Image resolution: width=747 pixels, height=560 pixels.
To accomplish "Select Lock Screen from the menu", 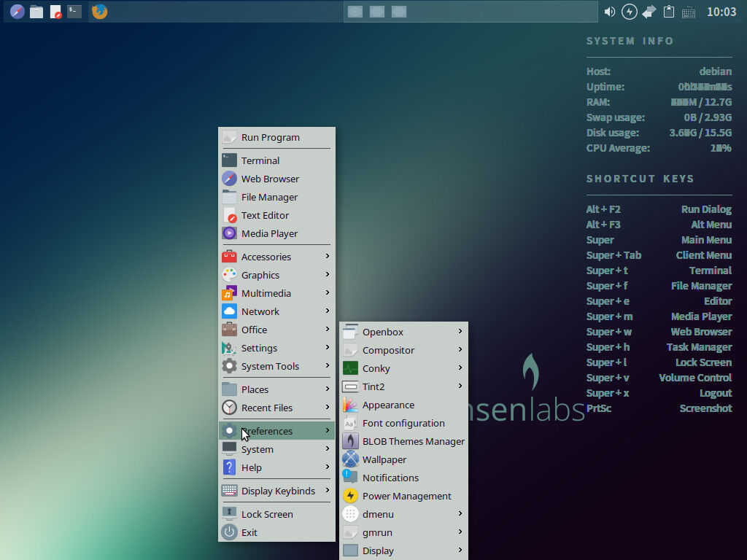I will coord(276,514).
